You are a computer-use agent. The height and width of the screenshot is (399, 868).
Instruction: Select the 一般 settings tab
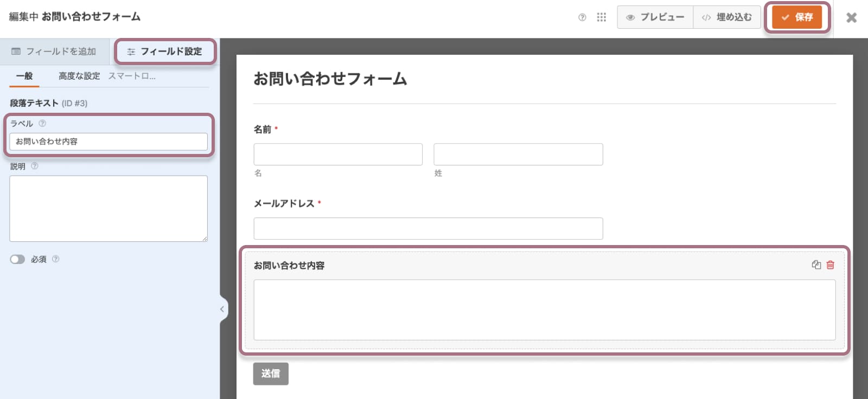point(24,76)
